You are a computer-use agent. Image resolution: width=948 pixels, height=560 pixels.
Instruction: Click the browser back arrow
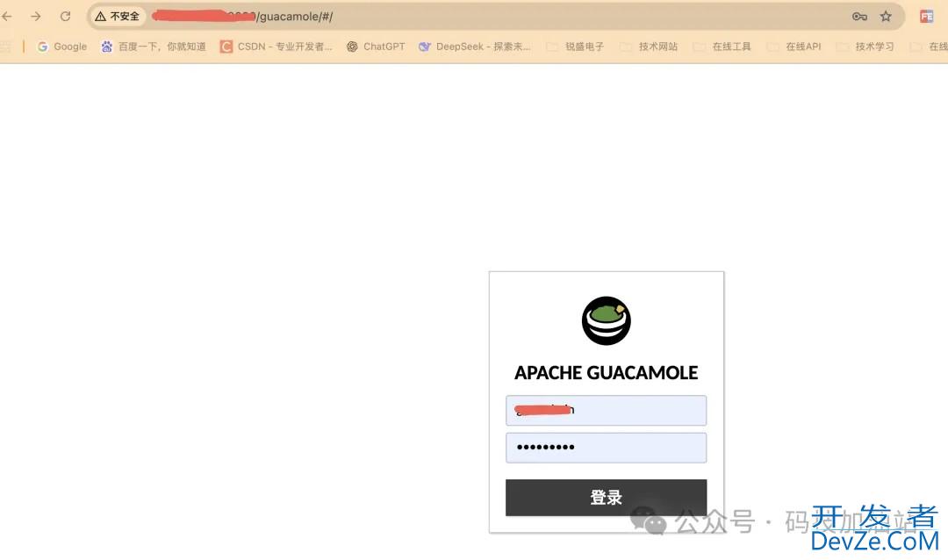tap(7, 16)
